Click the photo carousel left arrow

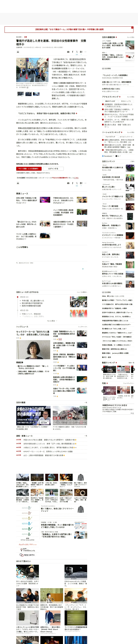tap(103, 391)
